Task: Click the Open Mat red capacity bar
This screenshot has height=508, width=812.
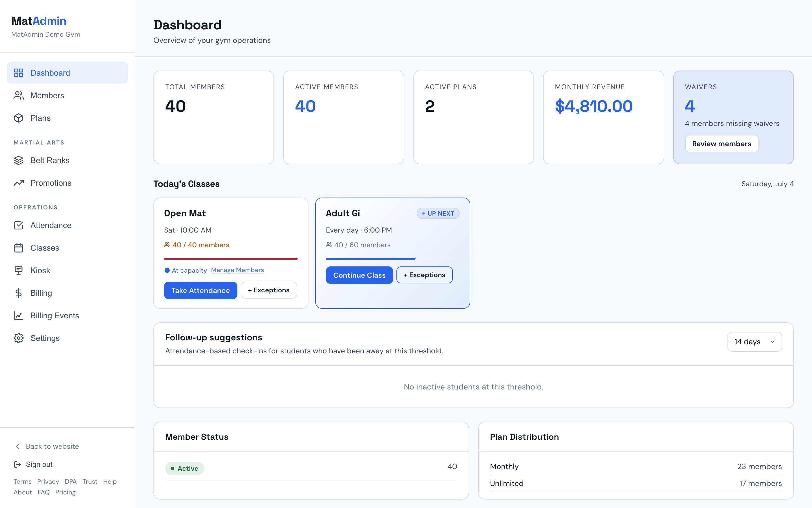Action: [x=231, y=259]
